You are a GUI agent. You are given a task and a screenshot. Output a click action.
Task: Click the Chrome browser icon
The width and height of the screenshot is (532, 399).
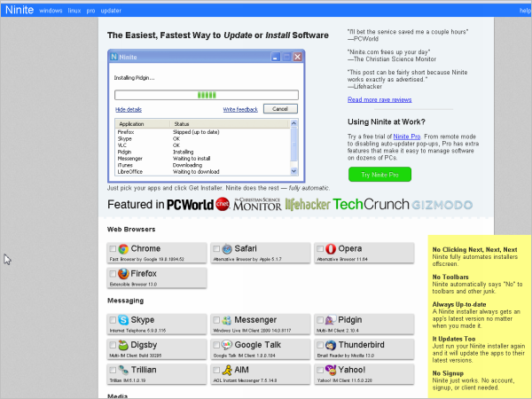[123, 249]
